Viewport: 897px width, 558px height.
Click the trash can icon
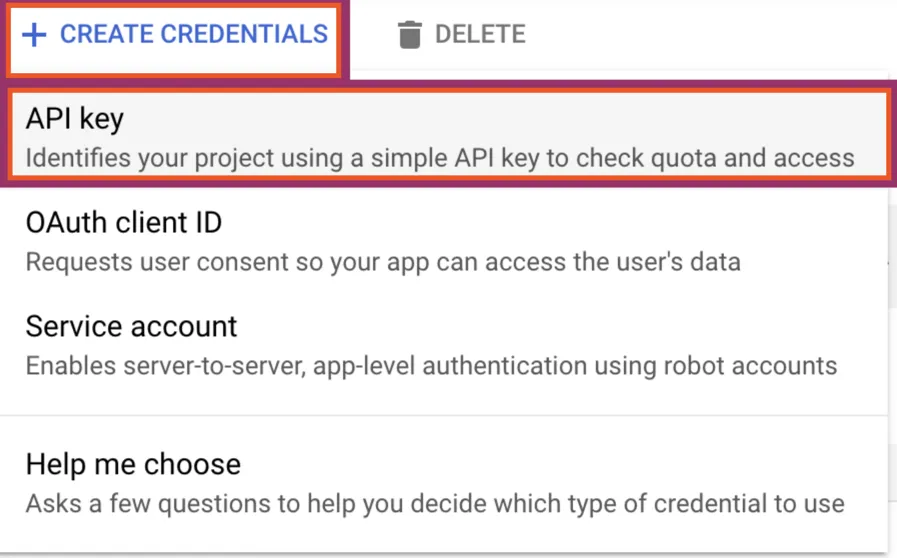[x=410, y=34]
